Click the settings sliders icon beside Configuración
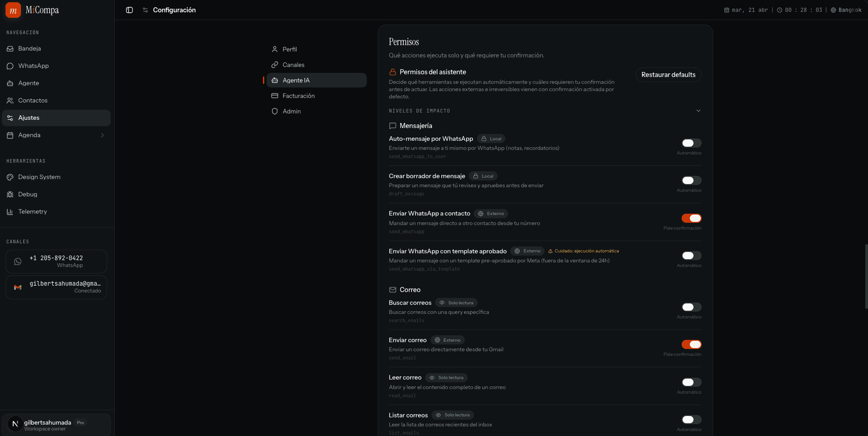 pyautogui.click(x=145, y=10)
